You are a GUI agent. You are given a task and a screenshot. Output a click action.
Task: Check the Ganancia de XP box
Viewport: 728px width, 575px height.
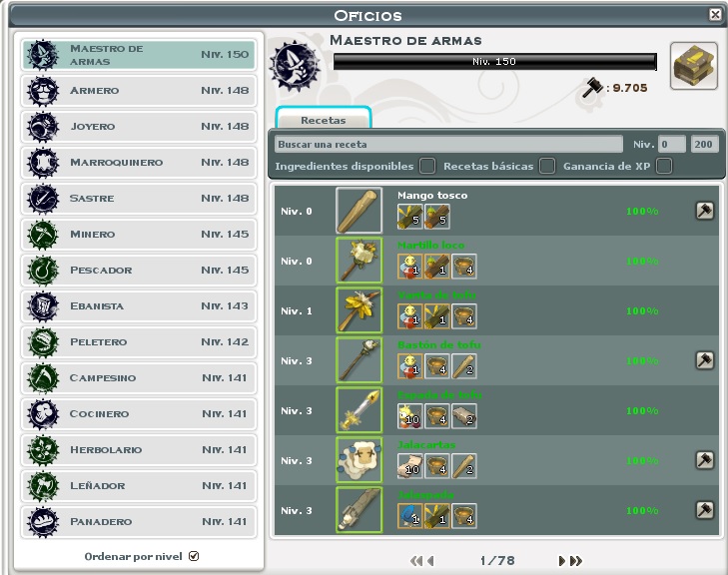[664, 166]
